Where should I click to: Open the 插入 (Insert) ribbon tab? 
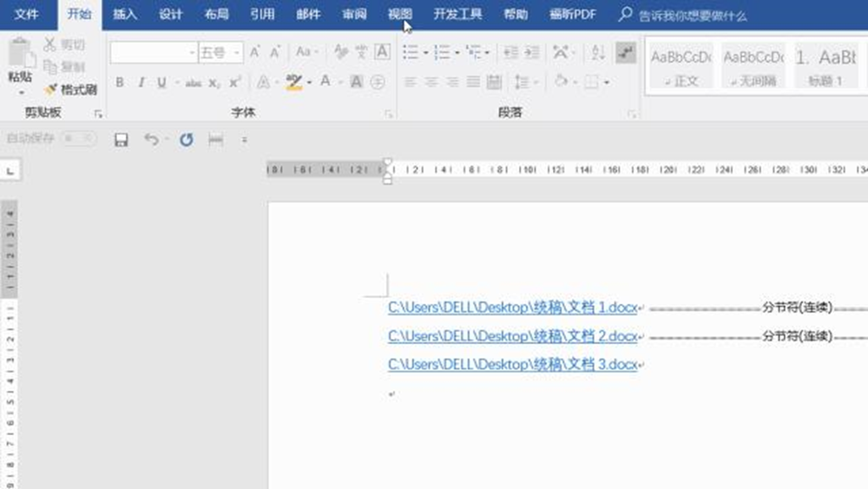(x=125, y=15)
